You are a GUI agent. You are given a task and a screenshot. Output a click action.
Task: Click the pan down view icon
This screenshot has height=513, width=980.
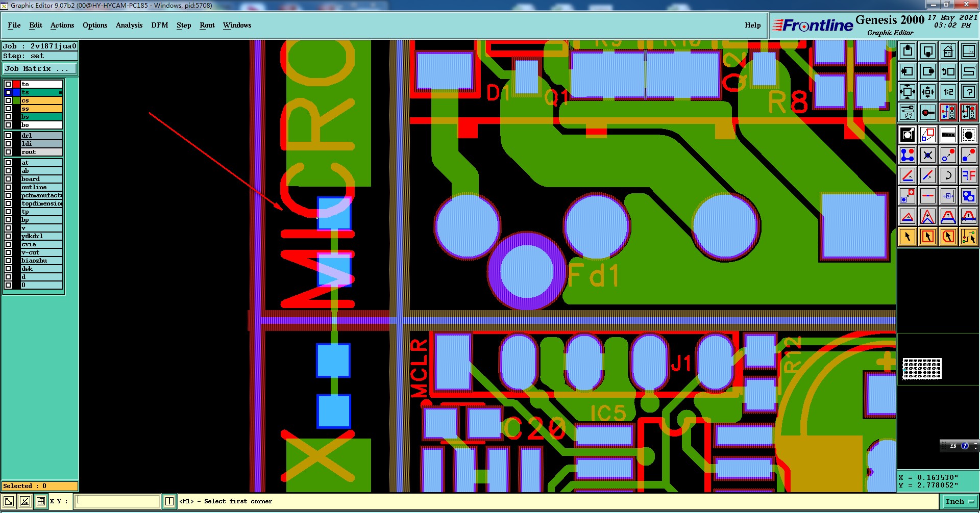(928, 51)
